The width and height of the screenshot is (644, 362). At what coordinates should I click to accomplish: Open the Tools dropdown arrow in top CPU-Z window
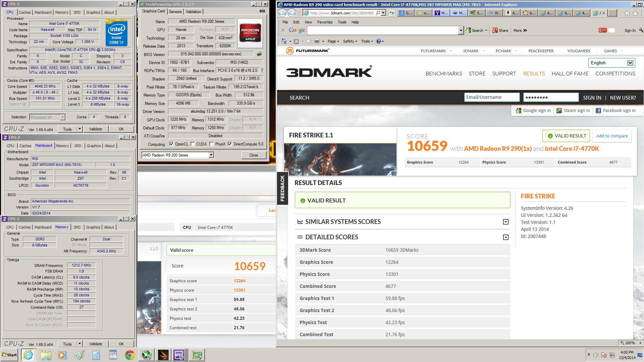[x=79, y=129]
